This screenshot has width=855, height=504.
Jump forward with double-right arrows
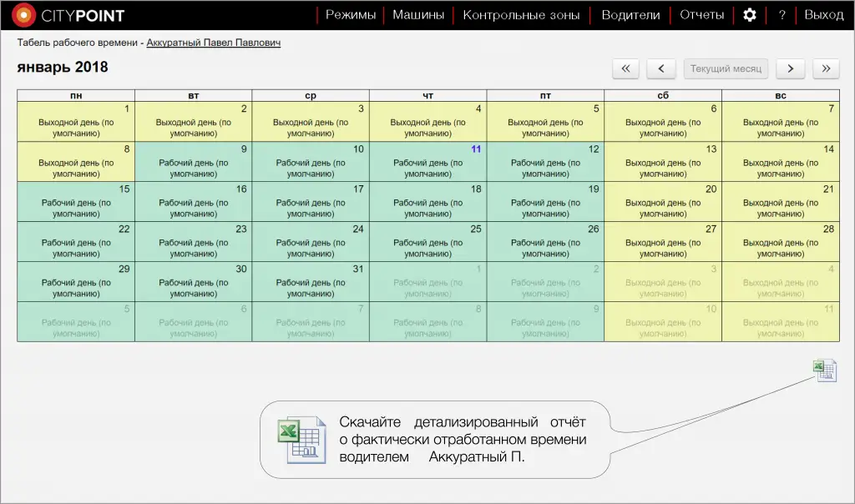[x=826, y=68]
